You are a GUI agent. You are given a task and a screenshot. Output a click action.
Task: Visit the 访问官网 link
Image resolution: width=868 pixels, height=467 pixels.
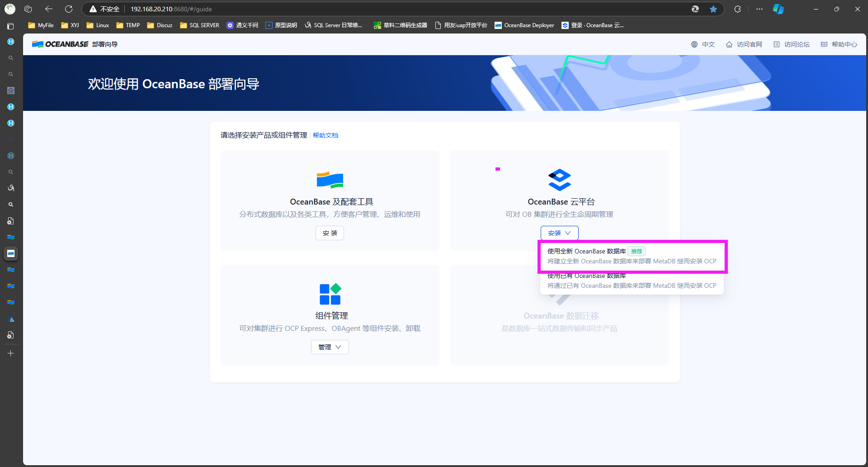pyautogui.click(x=744, y=44)
